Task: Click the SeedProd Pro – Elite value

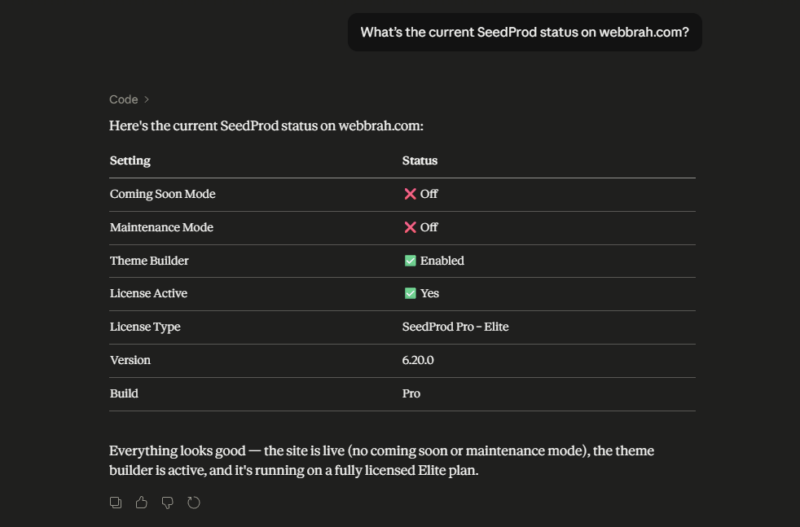Action: [455, 327]
